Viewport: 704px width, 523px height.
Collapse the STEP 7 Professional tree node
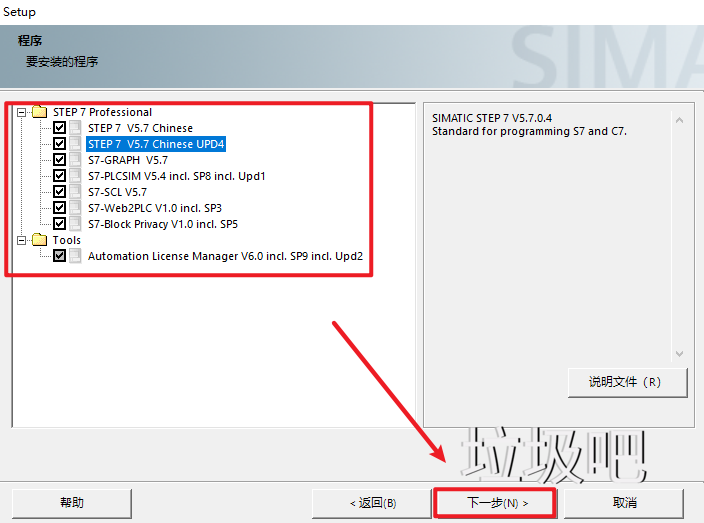[x=23, y=112]
